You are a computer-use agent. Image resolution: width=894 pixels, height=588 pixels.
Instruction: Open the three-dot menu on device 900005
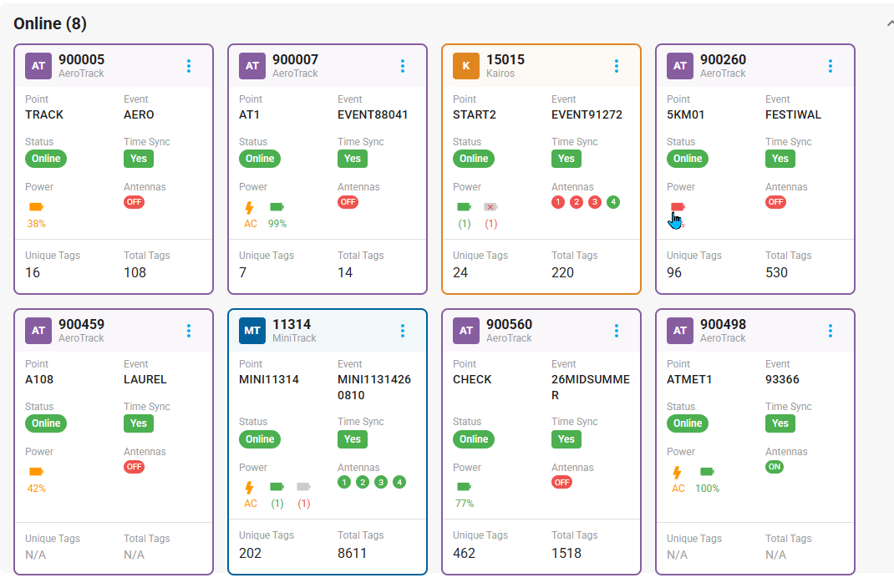click(x=189, y=66)
